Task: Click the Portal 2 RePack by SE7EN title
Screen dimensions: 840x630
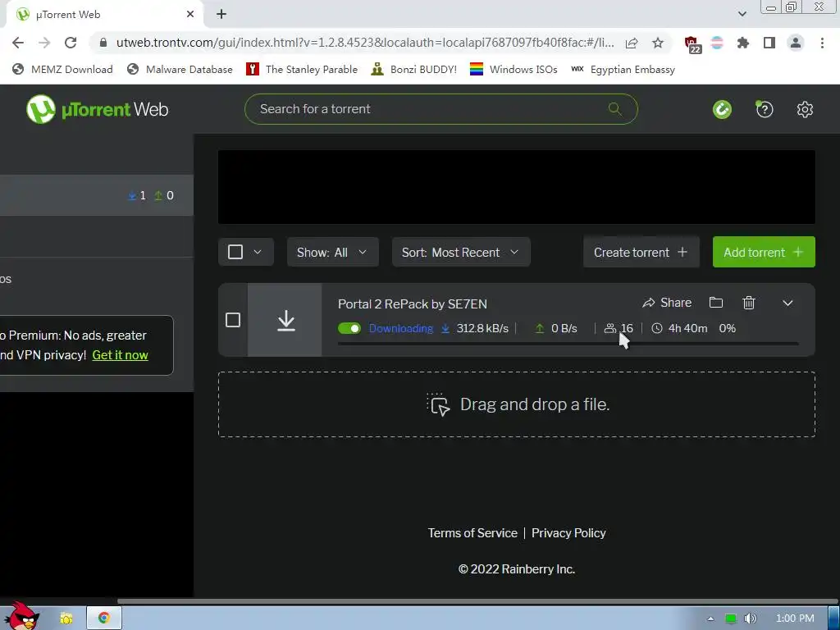Action: click(x=413, y=304)
